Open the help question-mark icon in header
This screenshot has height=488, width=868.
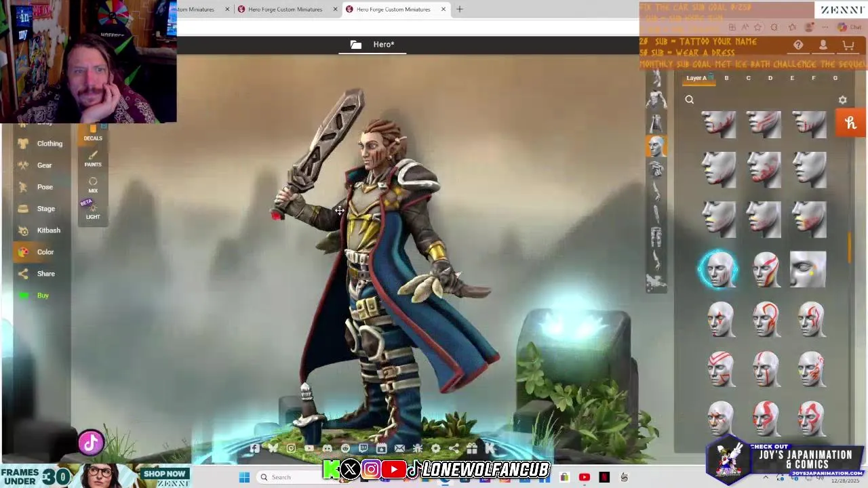click(x=798, y=45)
